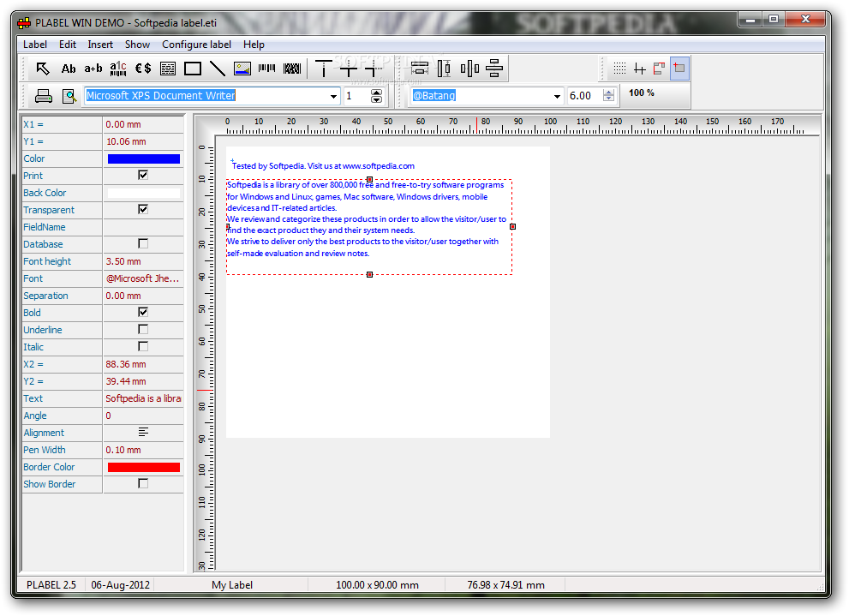The height and width of the screenshot is (616, 849).
Task: Open the printer selection dropdown arrow
Action: point(333,96)
